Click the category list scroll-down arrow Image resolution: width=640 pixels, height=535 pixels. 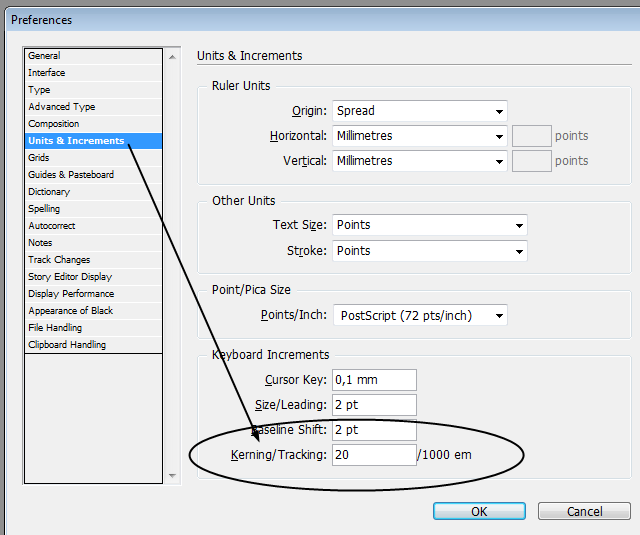tap(172, 475)
